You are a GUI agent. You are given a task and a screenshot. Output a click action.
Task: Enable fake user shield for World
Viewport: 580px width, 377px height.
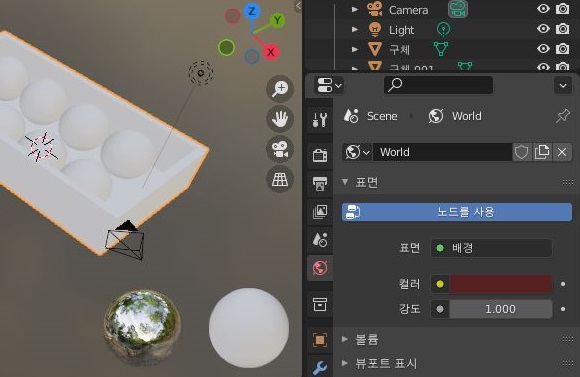click(x=522, y=152)
